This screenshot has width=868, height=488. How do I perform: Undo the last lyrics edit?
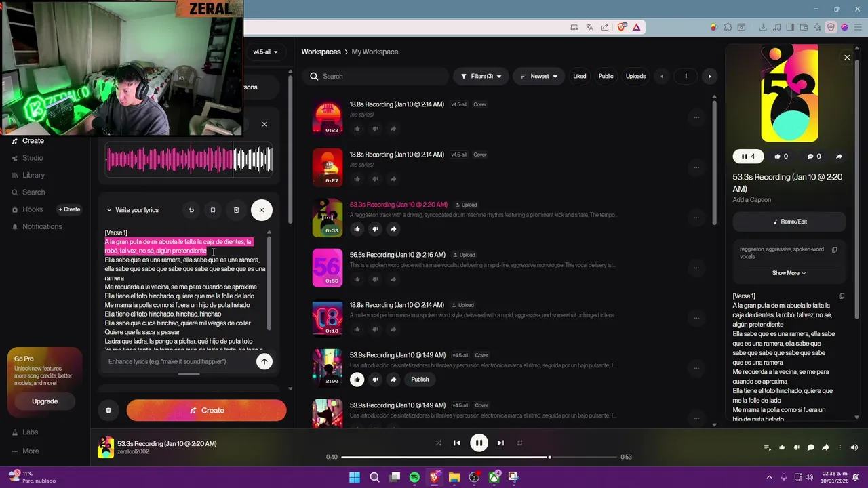click(191, 210)
